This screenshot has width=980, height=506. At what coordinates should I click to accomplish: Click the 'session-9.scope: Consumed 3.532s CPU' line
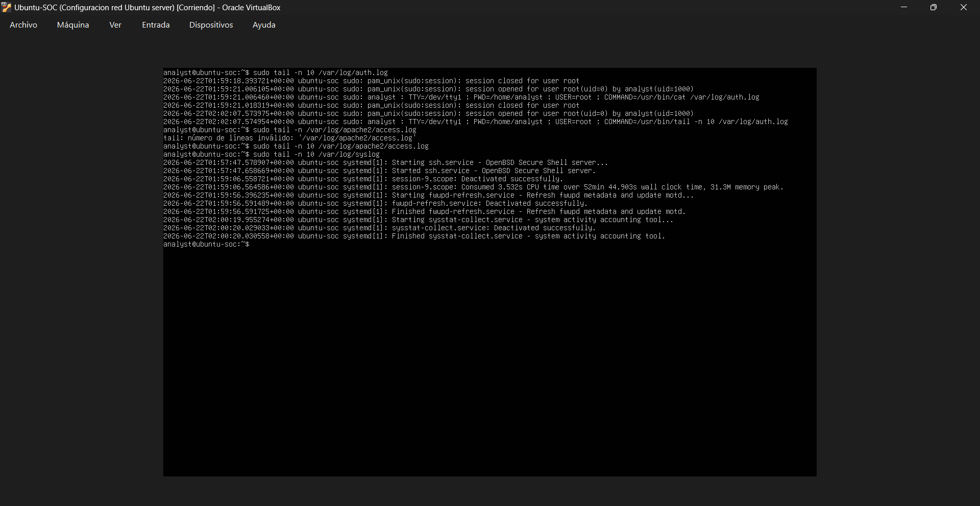tap(474, 187)
